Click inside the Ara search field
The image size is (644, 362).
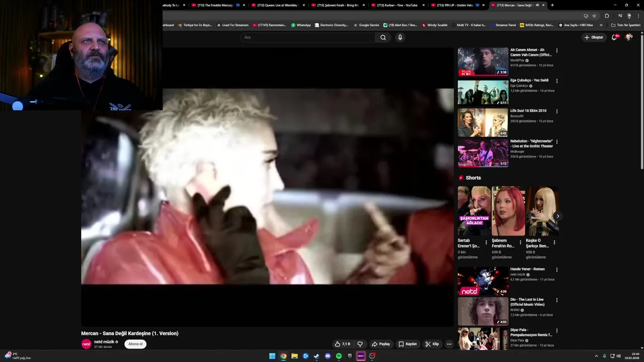308,37
